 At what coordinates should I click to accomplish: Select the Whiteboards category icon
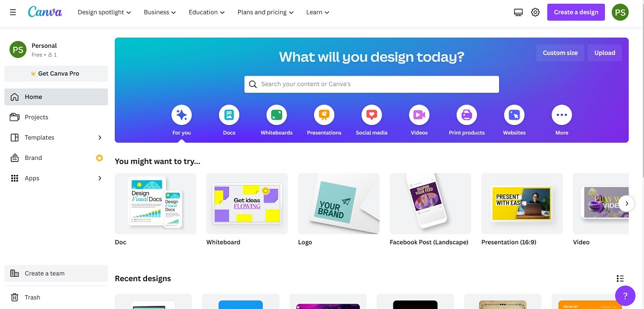pyautogui.click(x=276, y=115)
